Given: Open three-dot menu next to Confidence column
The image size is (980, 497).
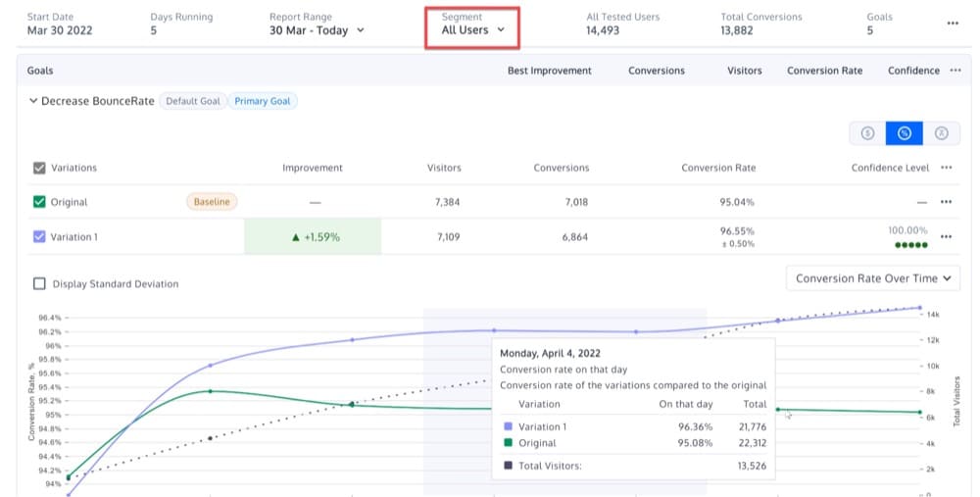Looking at the screenshot, I should [956, 71].
